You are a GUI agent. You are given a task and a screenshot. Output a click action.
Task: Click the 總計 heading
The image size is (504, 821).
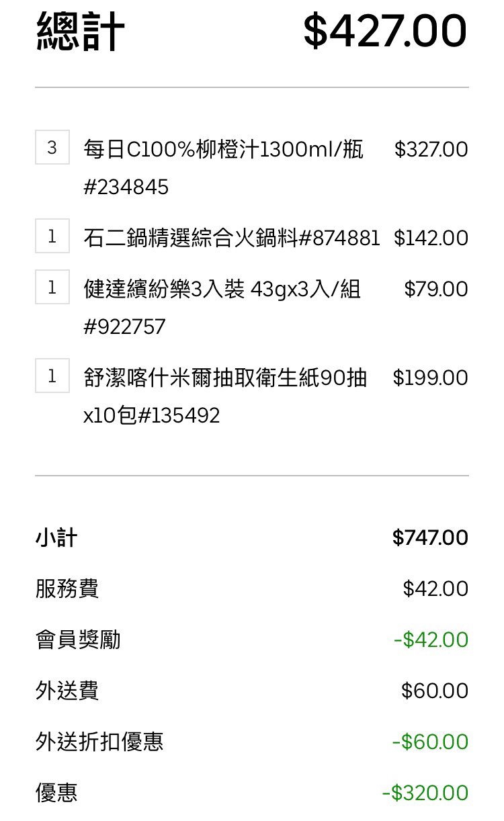[x=80, y=31]
